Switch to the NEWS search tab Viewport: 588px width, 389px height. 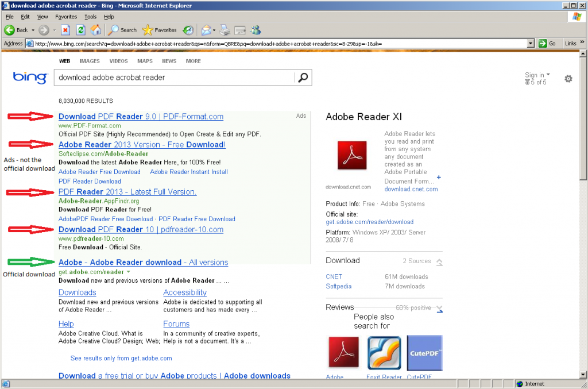click(x=169, y=61)
